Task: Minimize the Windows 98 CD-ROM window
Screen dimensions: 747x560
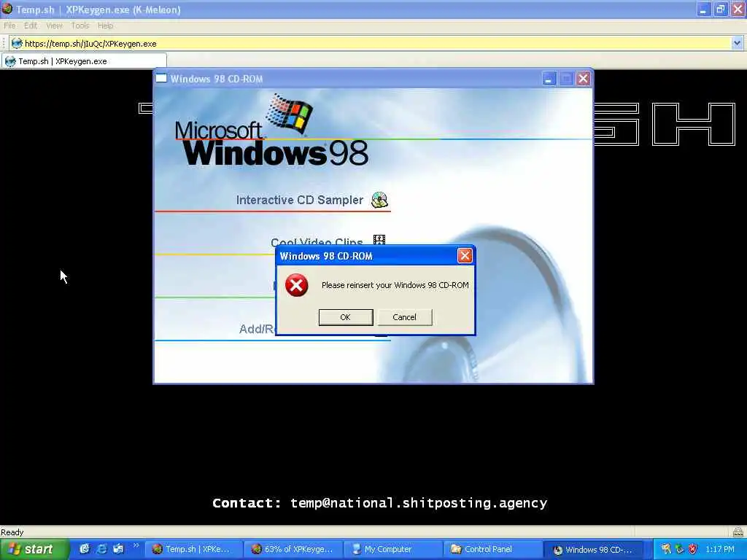Action: 549,79
